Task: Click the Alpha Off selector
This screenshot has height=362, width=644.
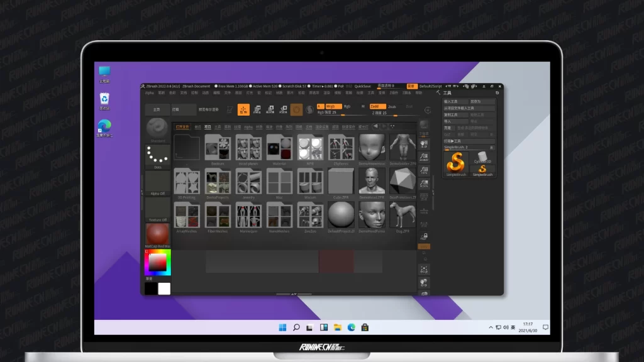Action: pos(157,183)
